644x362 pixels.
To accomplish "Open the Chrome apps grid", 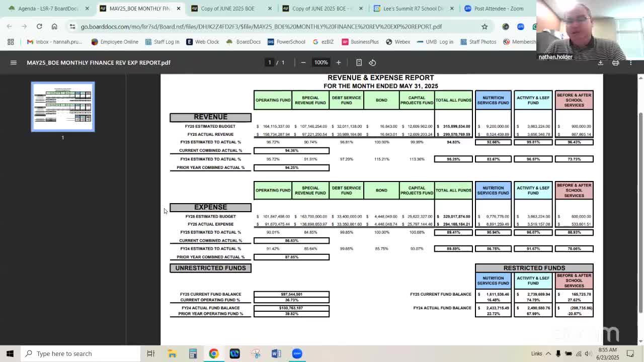I will (x=11, y=42).
